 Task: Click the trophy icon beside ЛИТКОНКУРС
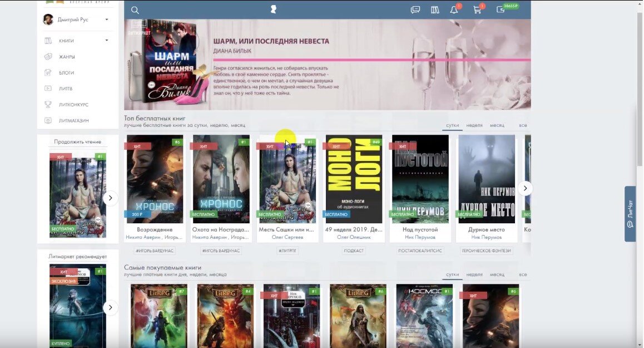coord(48,105)
